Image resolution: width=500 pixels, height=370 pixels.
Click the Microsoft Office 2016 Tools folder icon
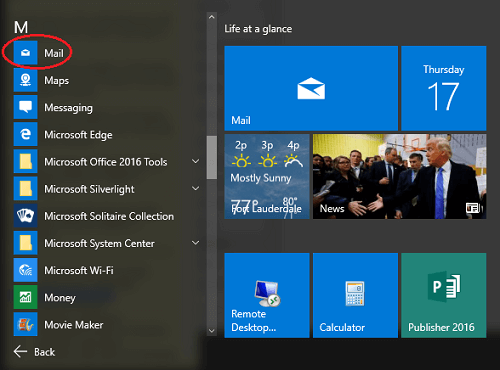pyautogui.click(x=25, y=161)
